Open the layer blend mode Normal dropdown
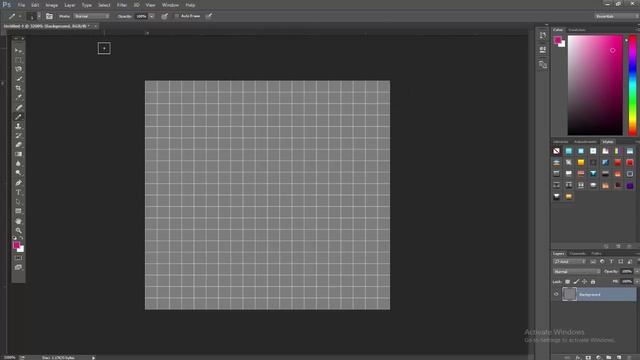640x360 pixels. click(x=577, y=271)
